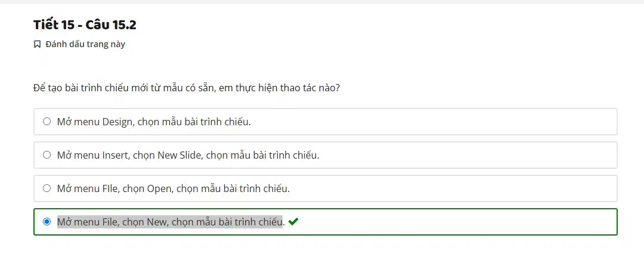This screenshot has height=263, width=644.
Task: Pick the radio button for File, chọn Open
Action: [47, 188]
